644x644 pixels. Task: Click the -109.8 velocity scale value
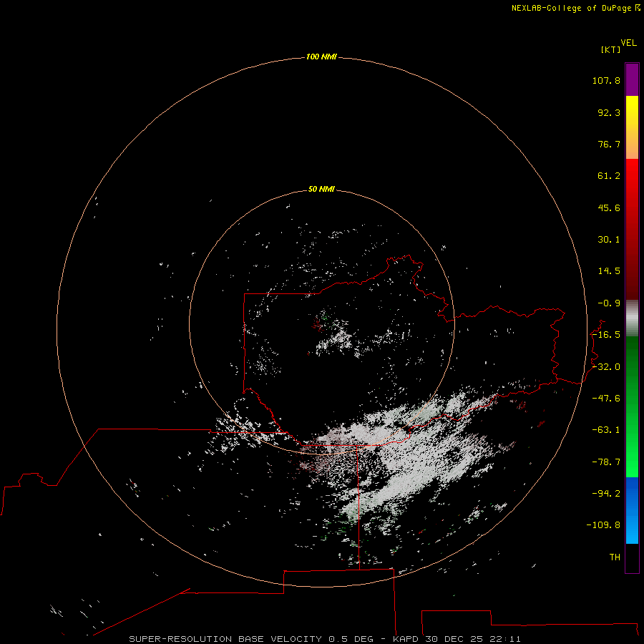tap(603, 525)
